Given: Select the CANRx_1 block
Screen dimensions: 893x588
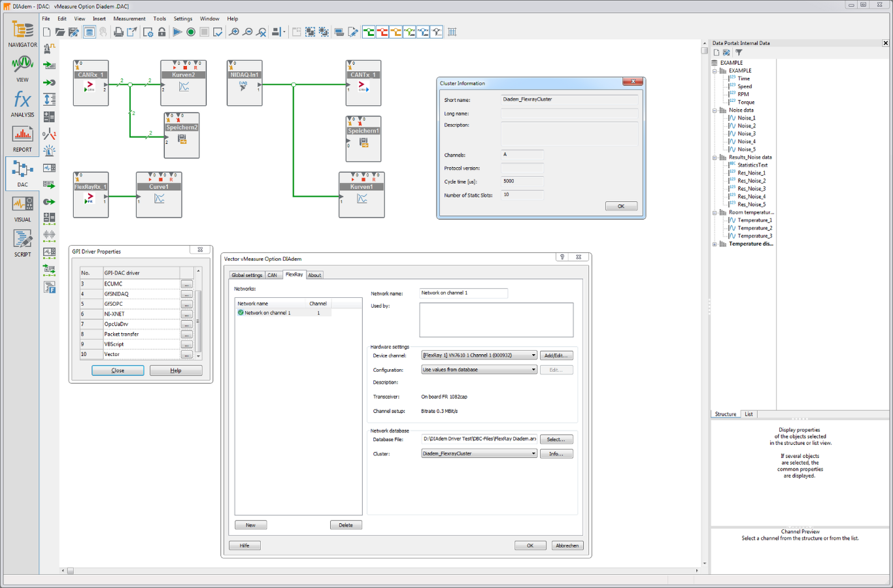Looking at the screenshot, I should 91,83.
